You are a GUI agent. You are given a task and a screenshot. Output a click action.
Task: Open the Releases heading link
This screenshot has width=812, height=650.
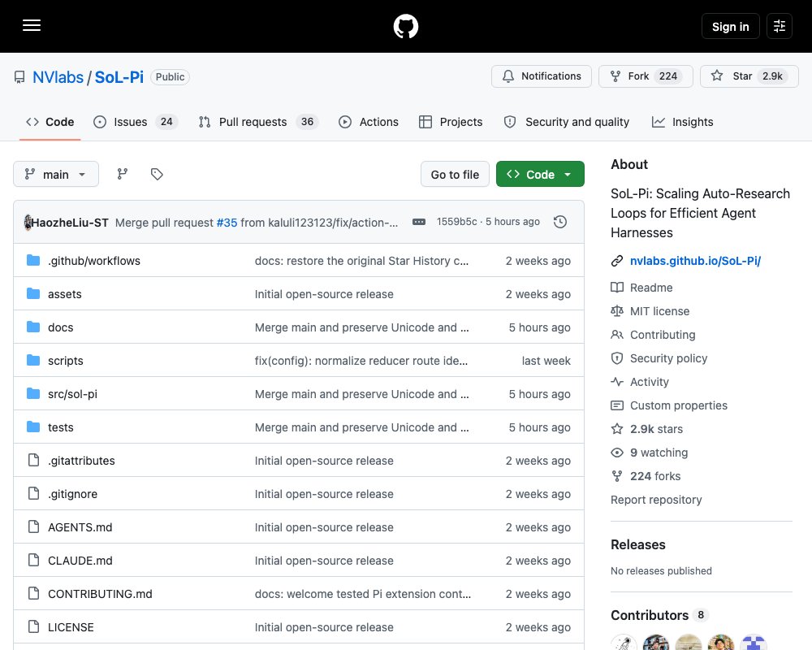pyautogui.click(x=638, y=544)
